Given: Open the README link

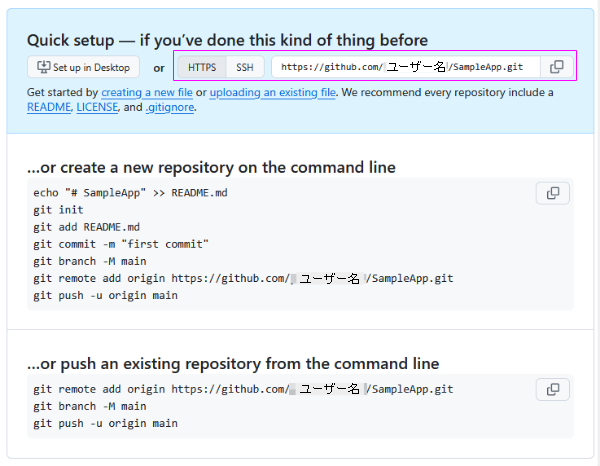Looking at the screenshot, I should [x=48, y=106].
